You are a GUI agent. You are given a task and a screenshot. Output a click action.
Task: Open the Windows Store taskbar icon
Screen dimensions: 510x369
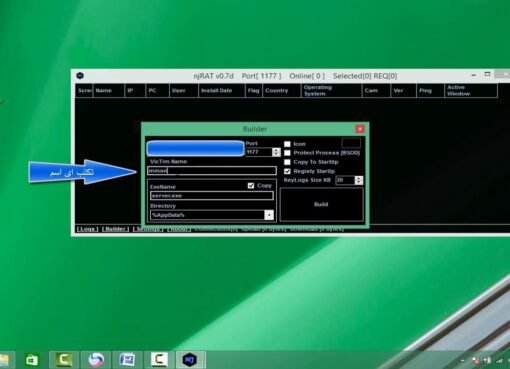(32, 360)
